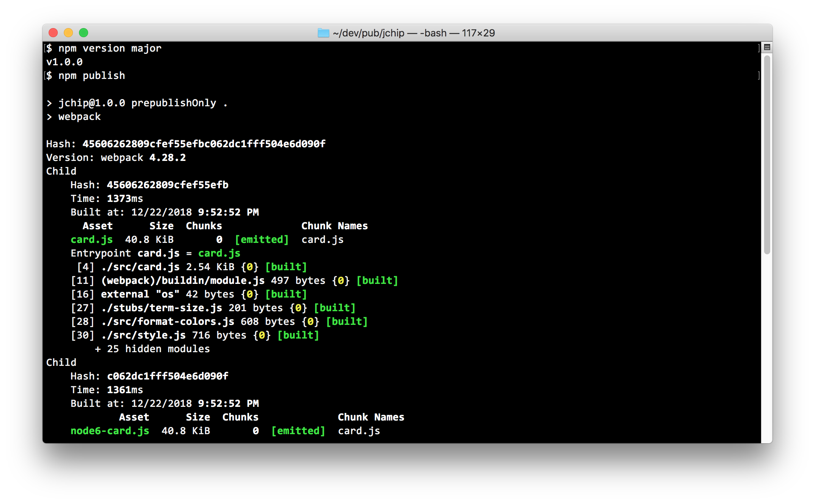Click the blue folder proxy icon in title bar
This screenshot has height=504, width=815.
coord(323,33)
